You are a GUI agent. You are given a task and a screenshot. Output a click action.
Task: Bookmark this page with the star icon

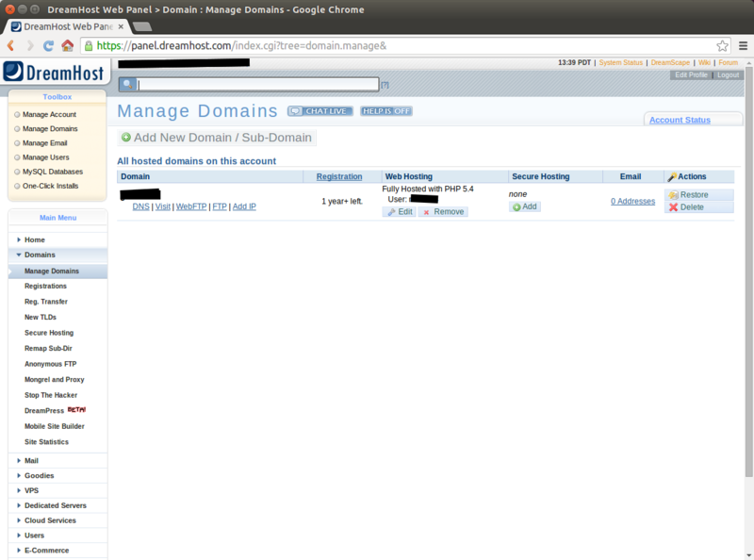point(722,45)
